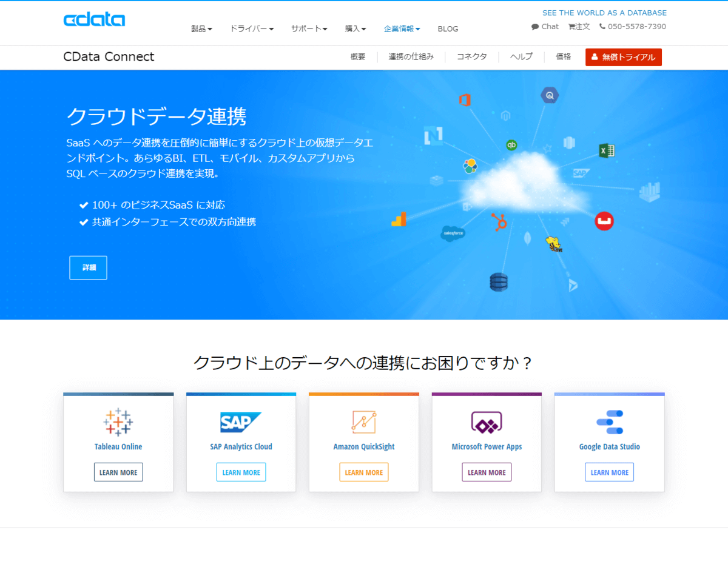Open the 製品 dropdown menu

[x=201, y=29]
